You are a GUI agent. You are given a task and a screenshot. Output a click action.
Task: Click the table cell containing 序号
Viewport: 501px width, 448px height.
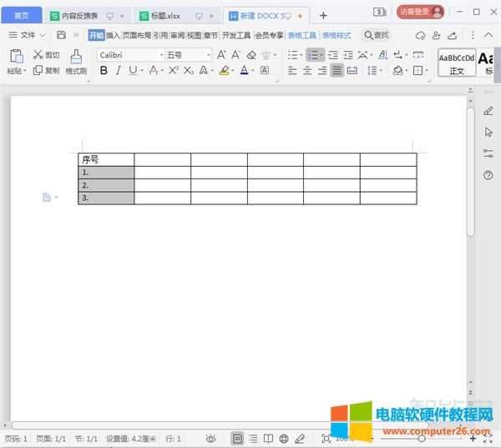click(x=106, y=159)
